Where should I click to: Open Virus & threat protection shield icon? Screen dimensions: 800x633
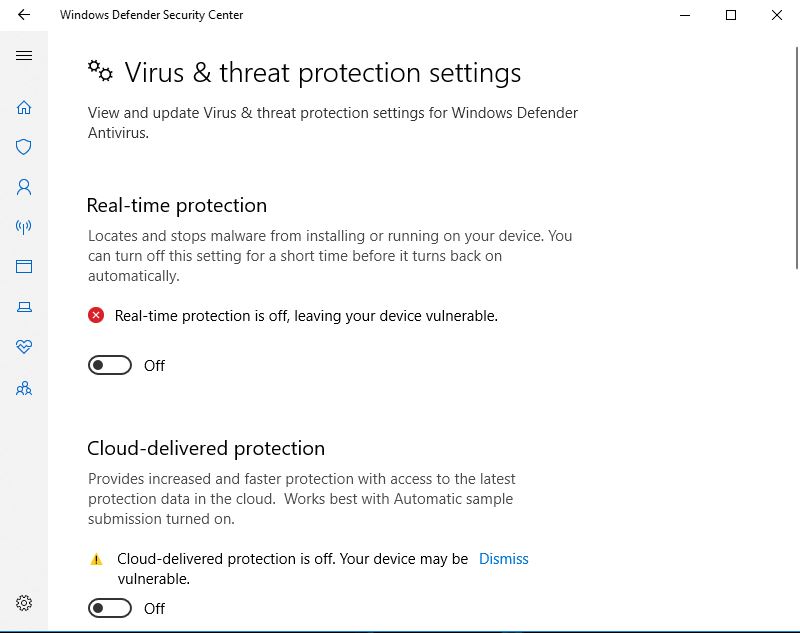tap(24, 147)
